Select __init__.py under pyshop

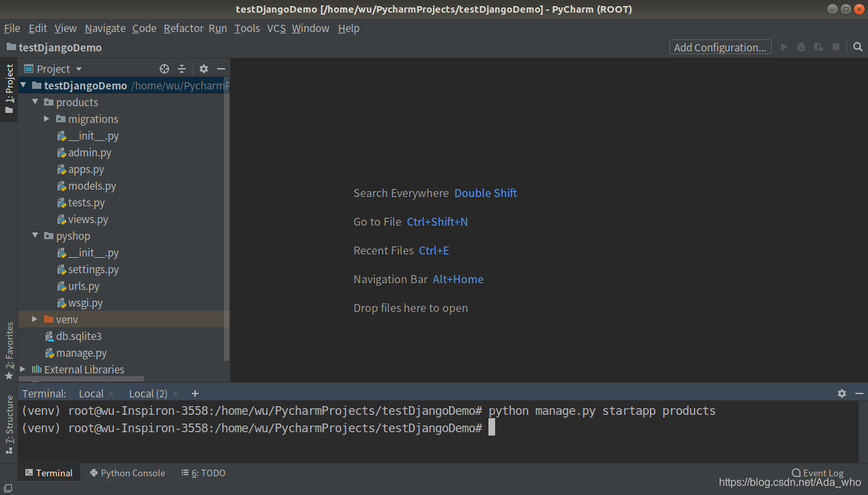click(x=88, y=253)
